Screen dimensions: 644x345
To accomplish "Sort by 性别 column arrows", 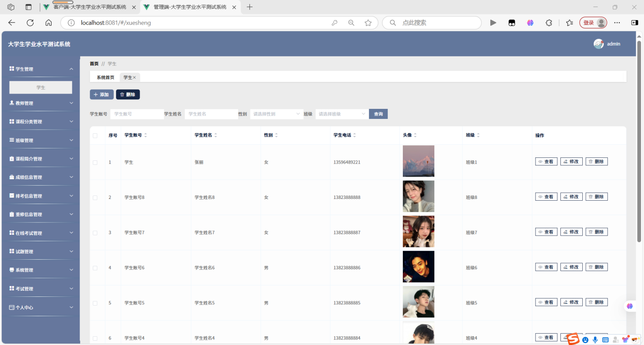I will [276, 136].
